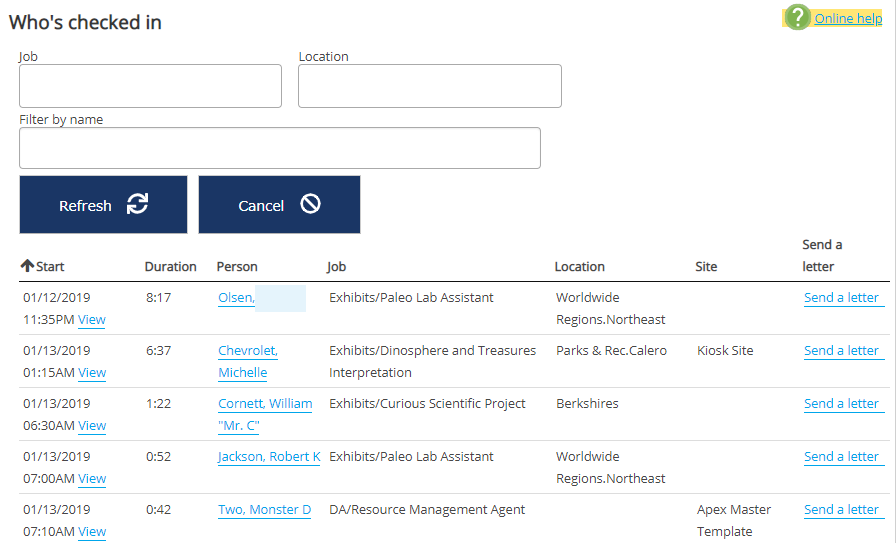Open Chevrolet, Michelle profile link
Viewport: 896px width, 543px height.
tap(247, 361)
